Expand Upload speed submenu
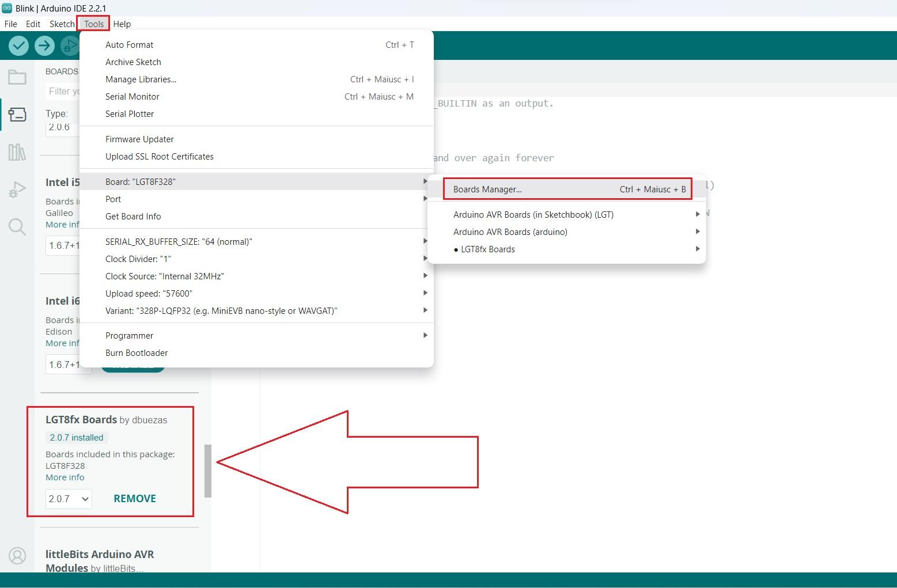897x588 pixels. pyautogui.click(x=256, y=293)
